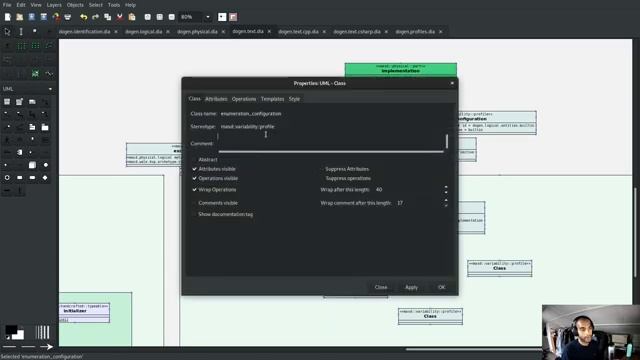Image resolution: width=640 pixels, height=360 pixels.
Task: Select the circle outline UML shape
Action: tap(7, 178)
